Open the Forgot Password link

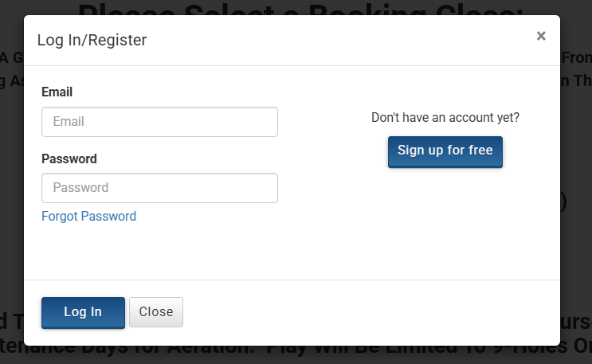88,216
